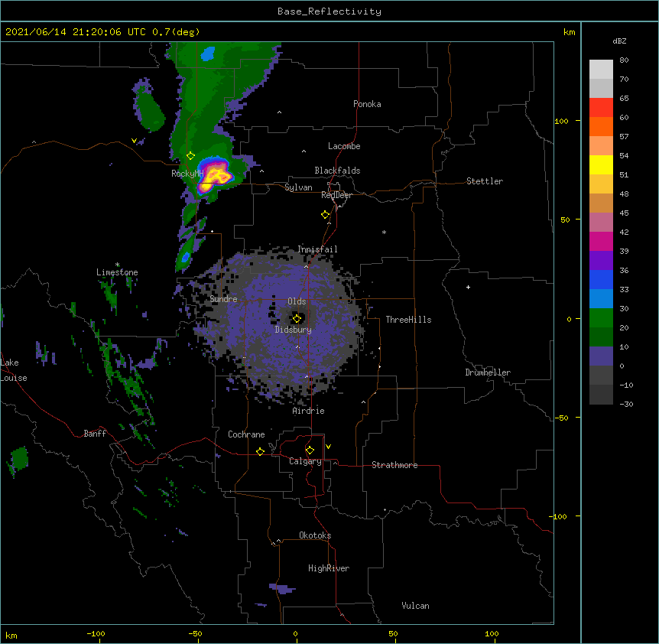Click the yellow V marker east of Calgary

point(328,447)
